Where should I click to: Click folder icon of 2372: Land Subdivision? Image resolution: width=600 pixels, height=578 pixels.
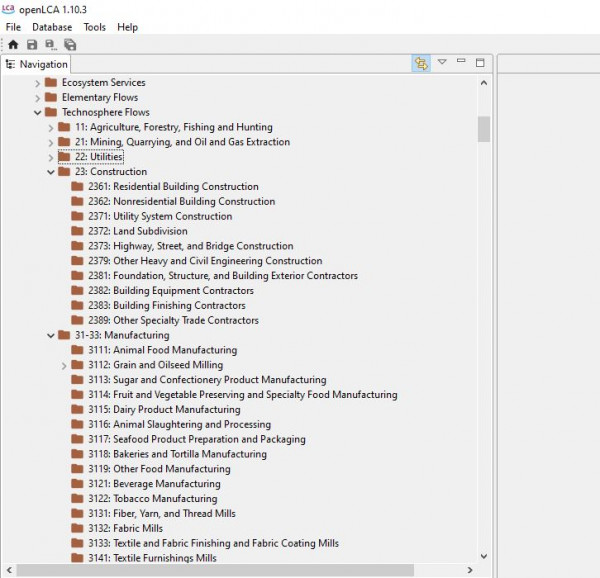[x=77, y=231]
